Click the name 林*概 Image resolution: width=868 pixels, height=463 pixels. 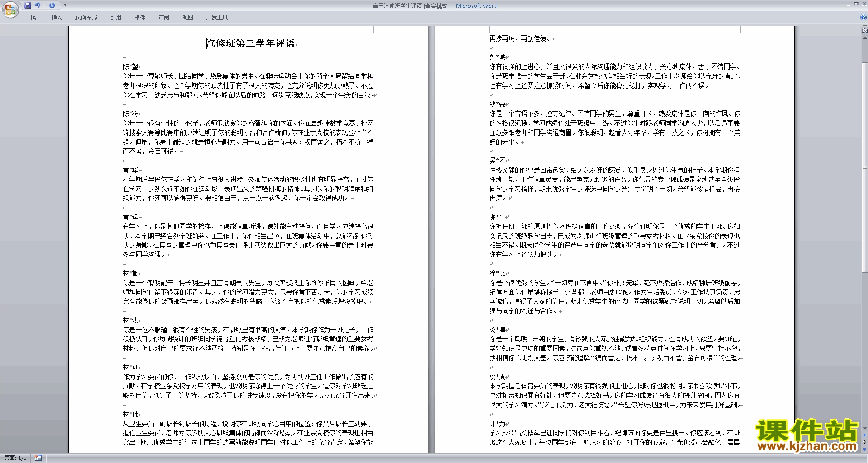pyautogui.click(x=131, y=273)
